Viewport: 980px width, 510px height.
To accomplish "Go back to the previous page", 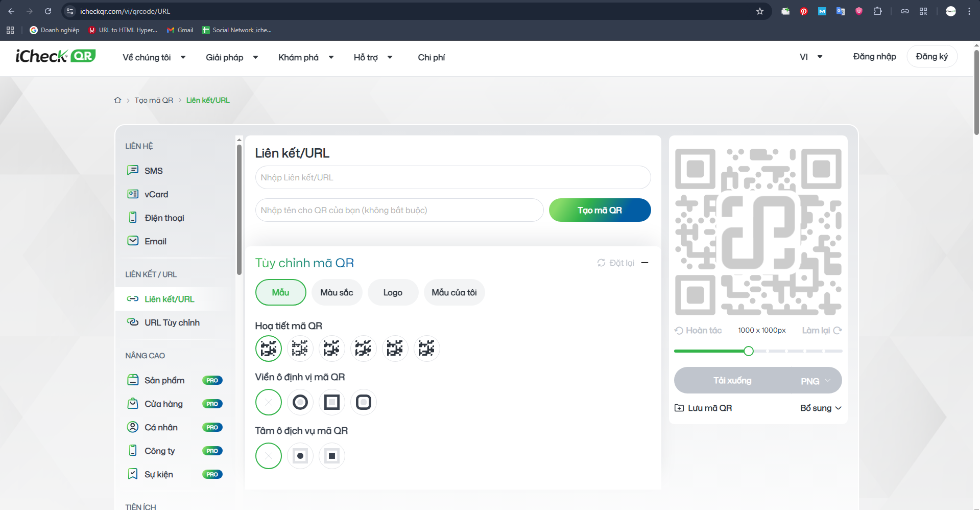I will (x=11, y=11).
